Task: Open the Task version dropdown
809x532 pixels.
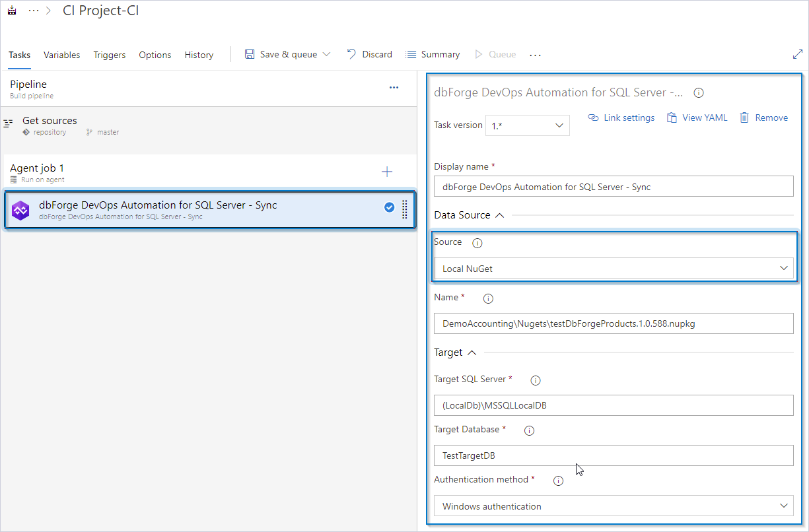Action: tap(528, 125)
